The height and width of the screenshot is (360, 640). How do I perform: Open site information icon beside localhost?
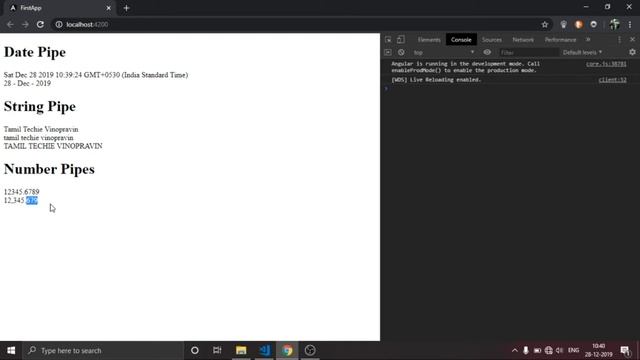tap(59, 24)
